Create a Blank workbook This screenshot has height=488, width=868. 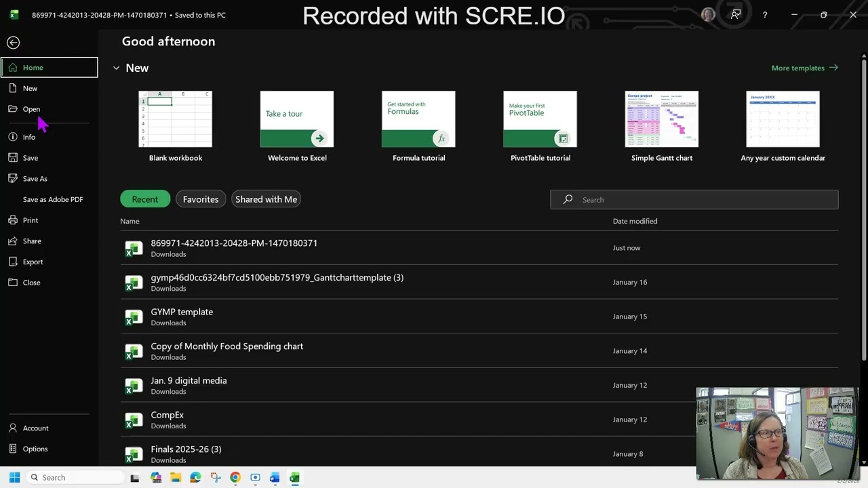[x=176, y=127]
